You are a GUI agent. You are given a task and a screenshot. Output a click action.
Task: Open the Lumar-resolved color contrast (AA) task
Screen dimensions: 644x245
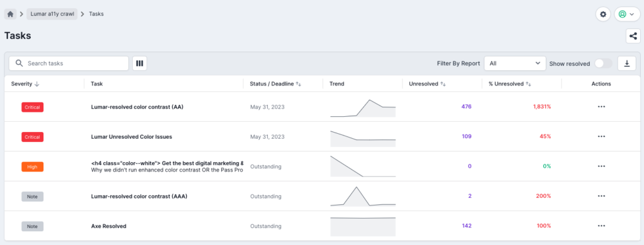(136, 107)
